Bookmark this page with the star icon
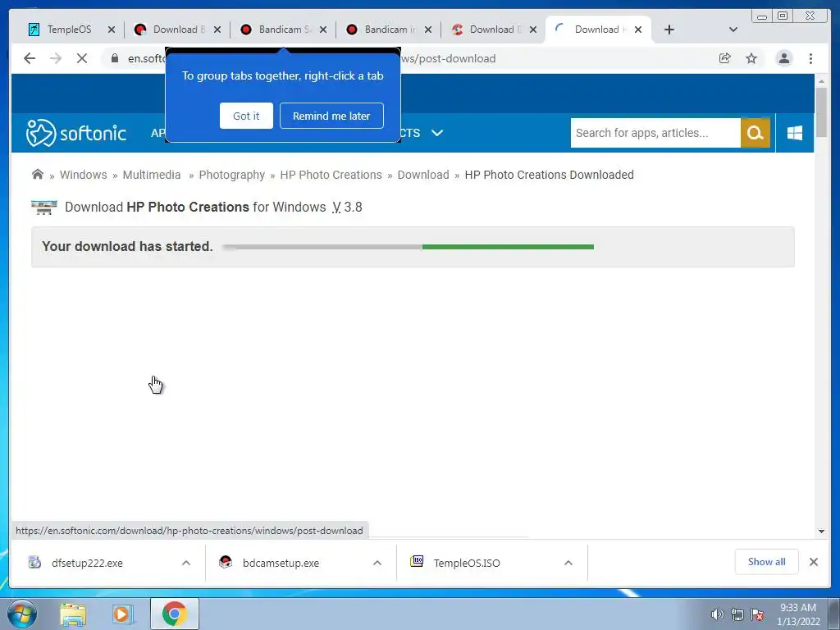 coord(751,58)
